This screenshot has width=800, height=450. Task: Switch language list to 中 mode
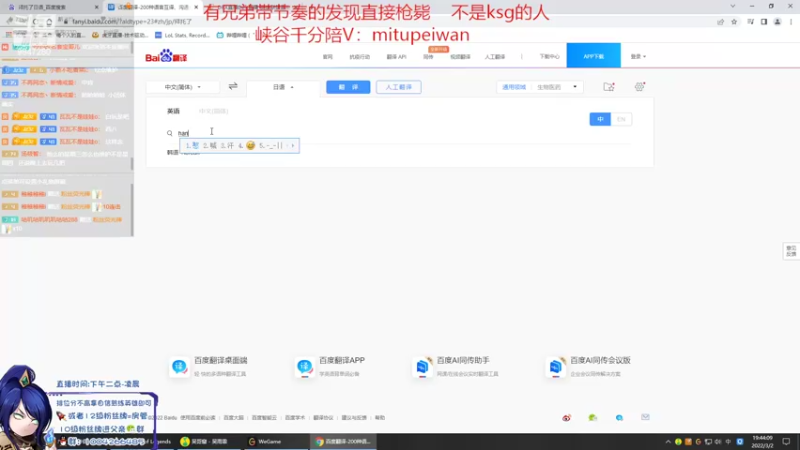(600, 119)
